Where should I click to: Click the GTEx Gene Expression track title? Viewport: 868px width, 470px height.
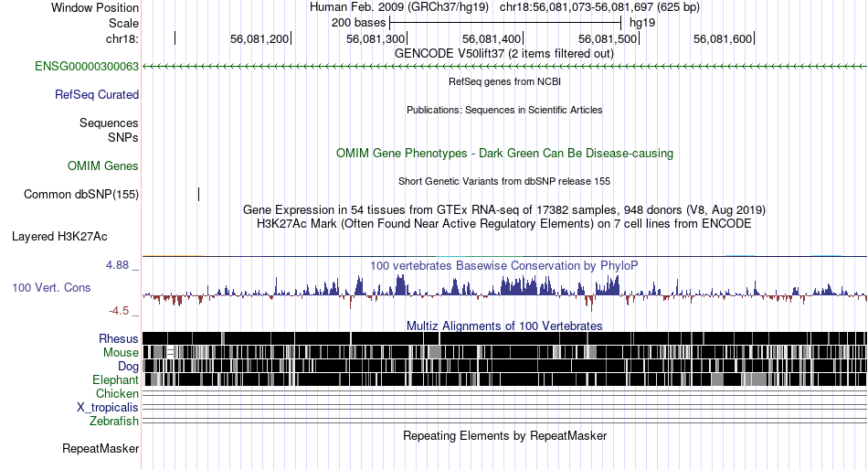click(504, 210)
